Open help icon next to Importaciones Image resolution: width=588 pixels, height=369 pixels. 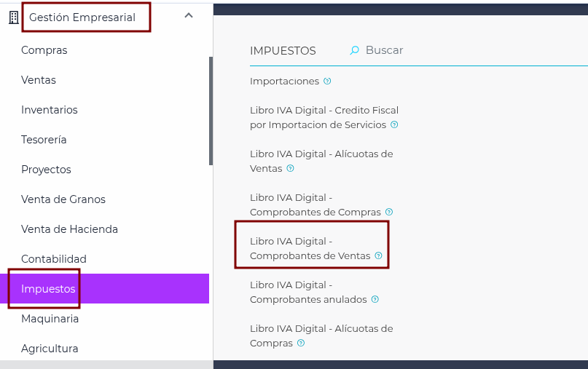point(327,81)
